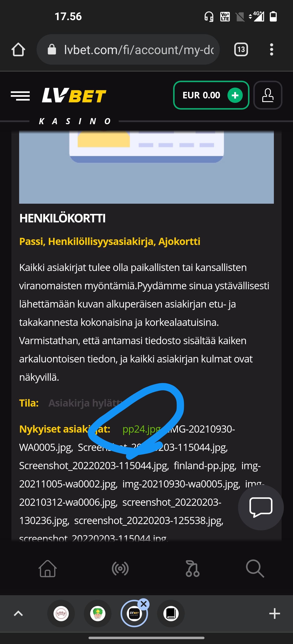The height and width of the screenshot is (644, 293).
Task: Open the live chat bubble
Action: 261,508
